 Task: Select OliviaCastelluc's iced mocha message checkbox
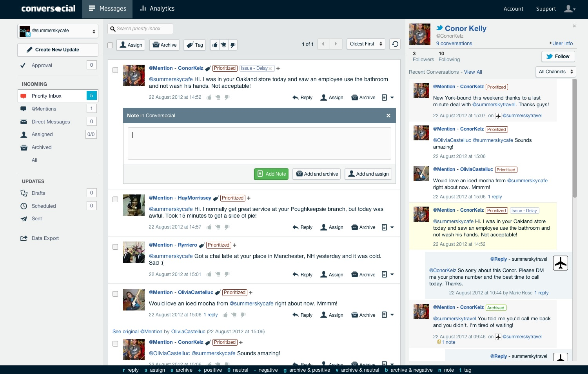115,294
